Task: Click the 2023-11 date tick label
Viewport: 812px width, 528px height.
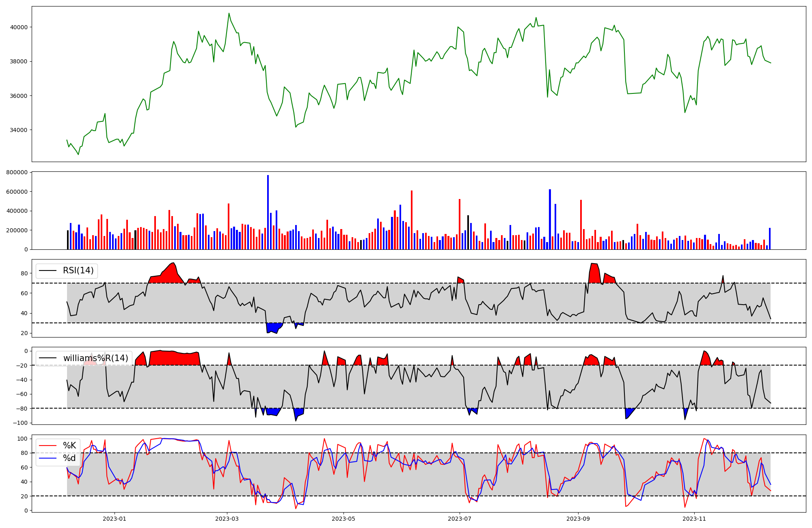Action: tap(694, 519)
